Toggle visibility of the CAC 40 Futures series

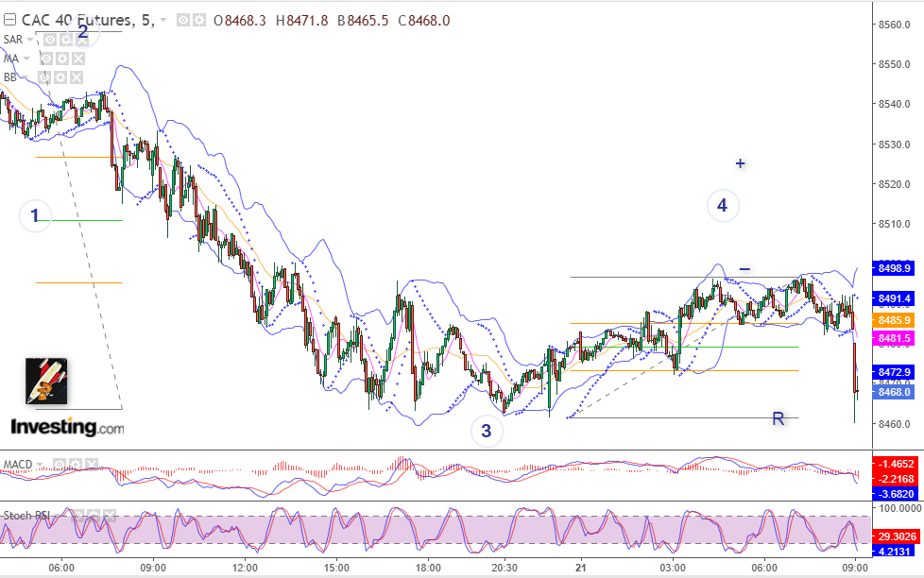(x=184, y=21)
